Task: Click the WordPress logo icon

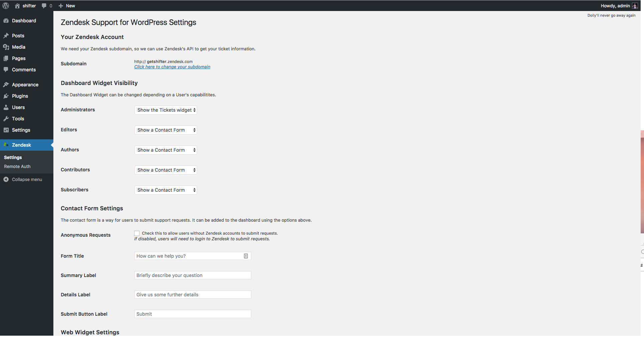Action: click(6, 6)
